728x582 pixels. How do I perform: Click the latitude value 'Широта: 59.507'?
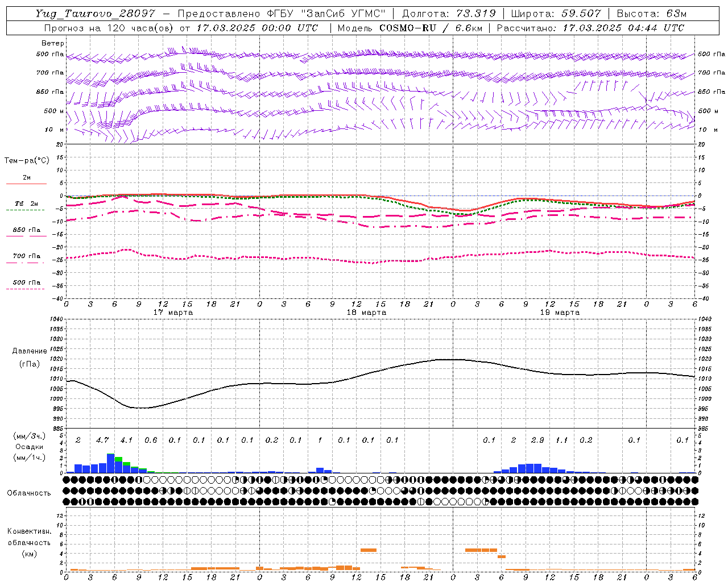click(556, 14)
